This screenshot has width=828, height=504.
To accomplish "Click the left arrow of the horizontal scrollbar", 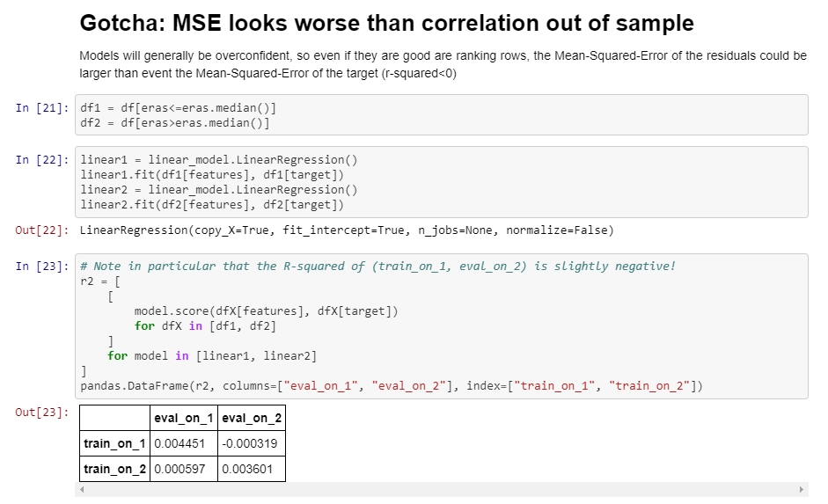I will click(83, 489).
